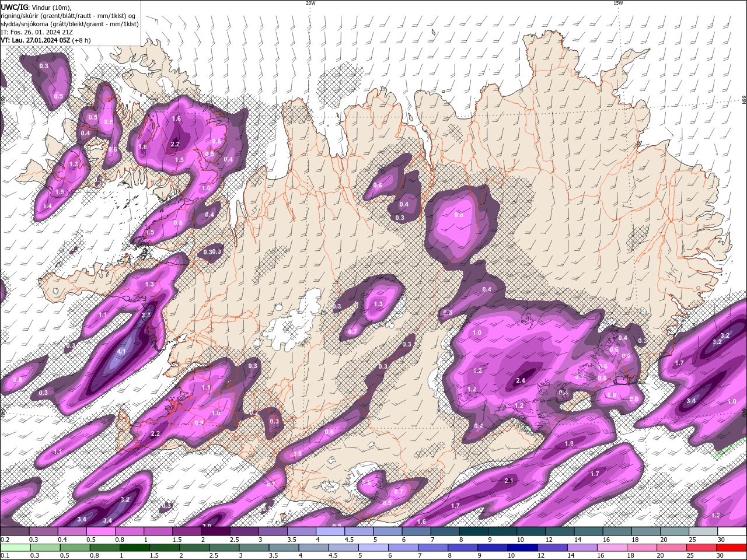Click the 0.4 label on the purple scale

pos(62,540)
